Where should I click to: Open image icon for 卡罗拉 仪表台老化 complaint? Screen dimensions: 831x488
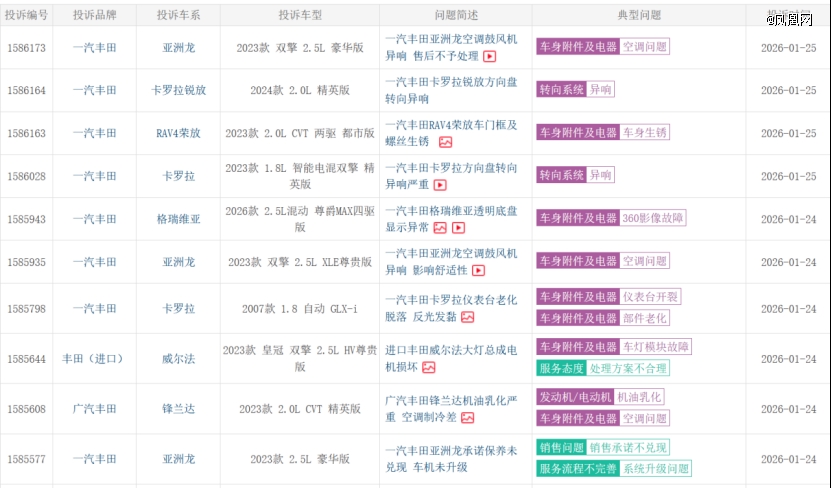pyautogui.click(x=467, y=317)
